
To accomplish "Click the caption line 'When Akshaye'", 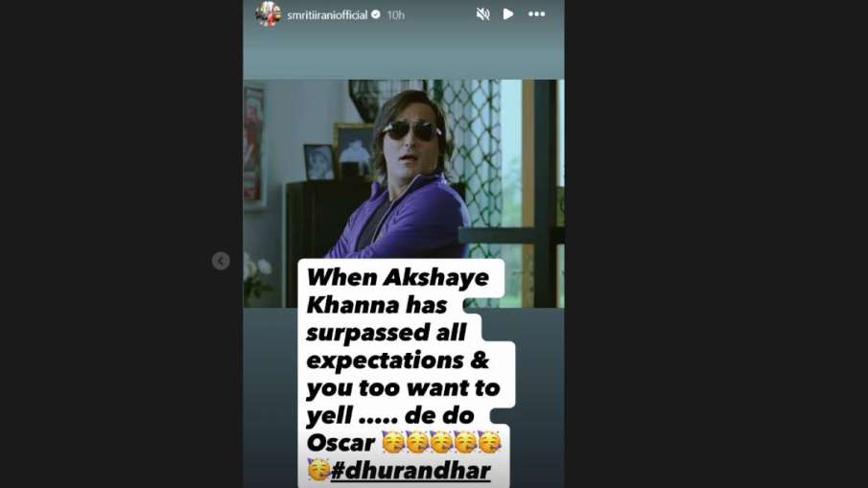I will click(x=397, y=278).
